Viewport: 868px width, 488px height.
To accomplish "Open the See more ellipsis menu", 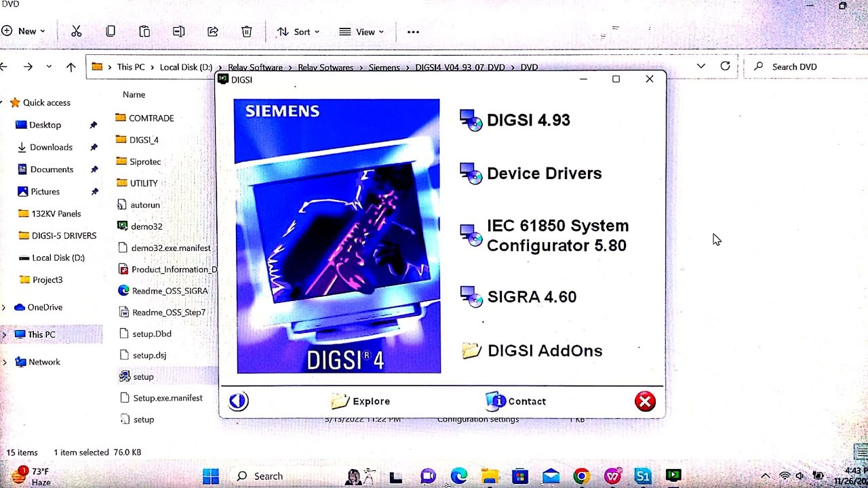I will [x=413, y=32].
